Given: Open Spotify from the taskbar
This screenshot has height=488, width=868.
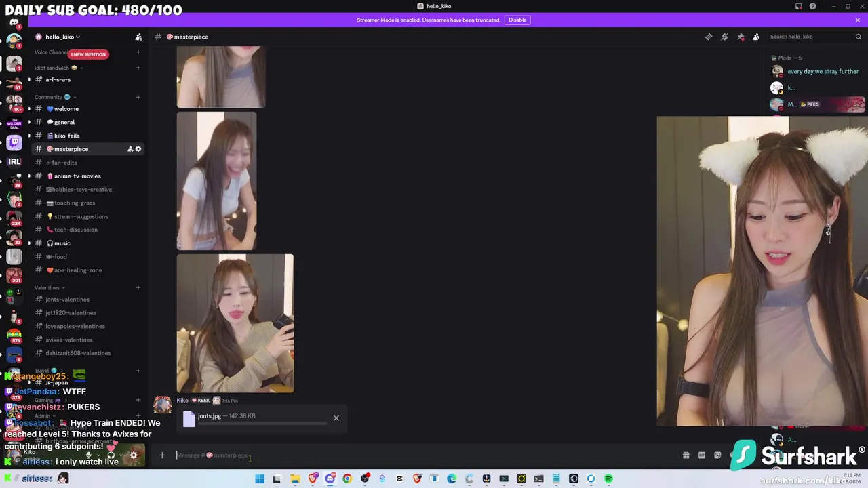Looking at the screenshot, I should tap(608, 479).
